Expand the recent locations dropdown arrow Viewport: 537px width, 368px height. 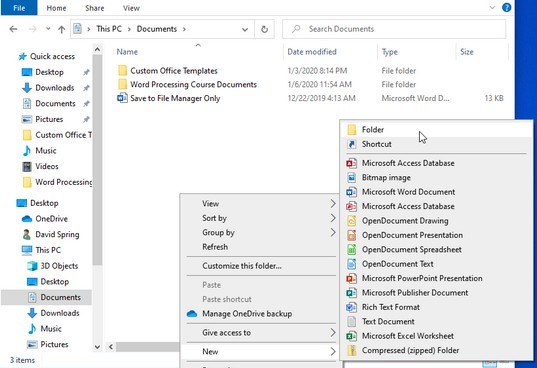(48, 29)
